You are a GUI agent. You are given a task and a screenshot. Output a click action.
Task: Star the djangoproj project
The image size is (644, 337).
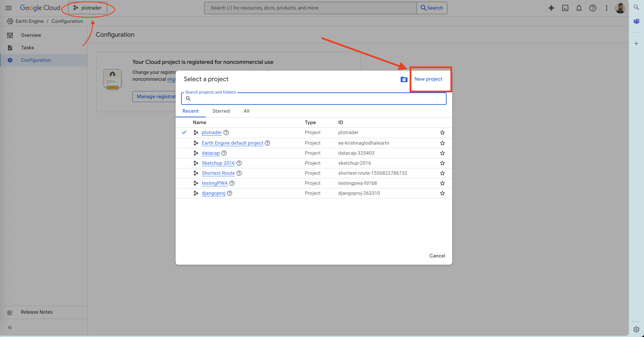442,193
